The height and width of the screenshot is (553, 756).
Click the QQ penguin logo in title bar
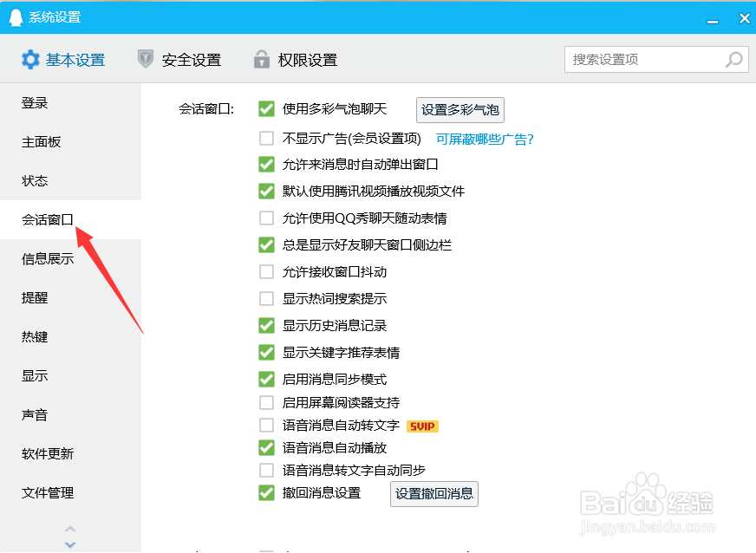click(16, 17)
